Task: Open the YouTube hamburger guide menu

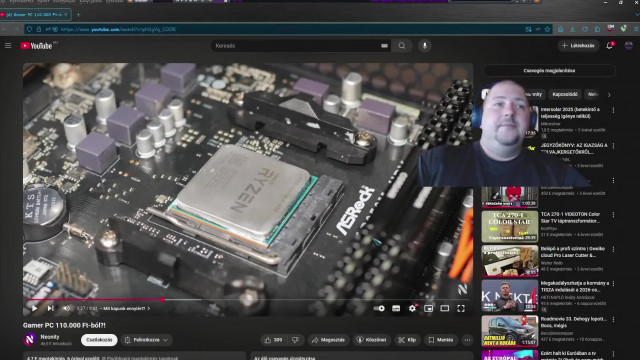Action: [8, 46]
